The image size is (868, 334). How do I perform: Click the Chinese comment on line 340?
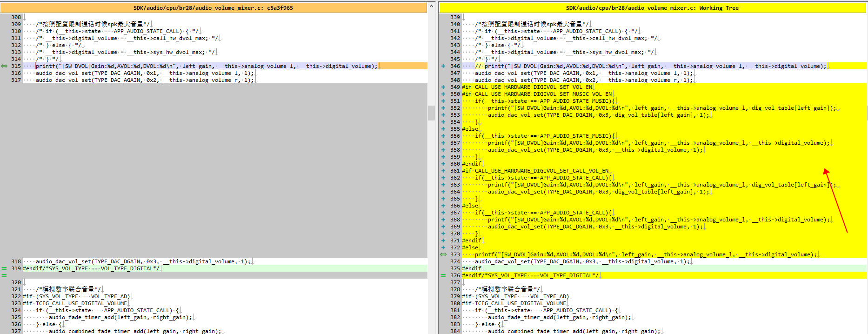point(532,24)
